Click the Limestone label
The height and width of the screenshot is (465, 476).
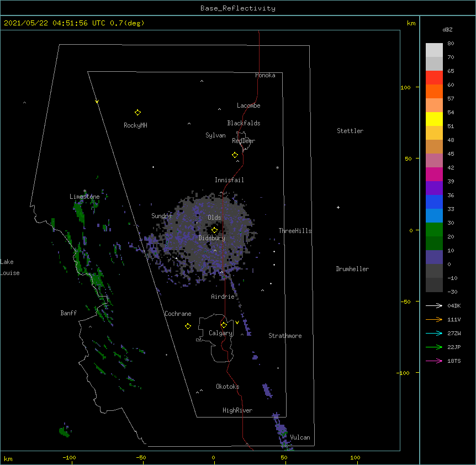[84, 197]
